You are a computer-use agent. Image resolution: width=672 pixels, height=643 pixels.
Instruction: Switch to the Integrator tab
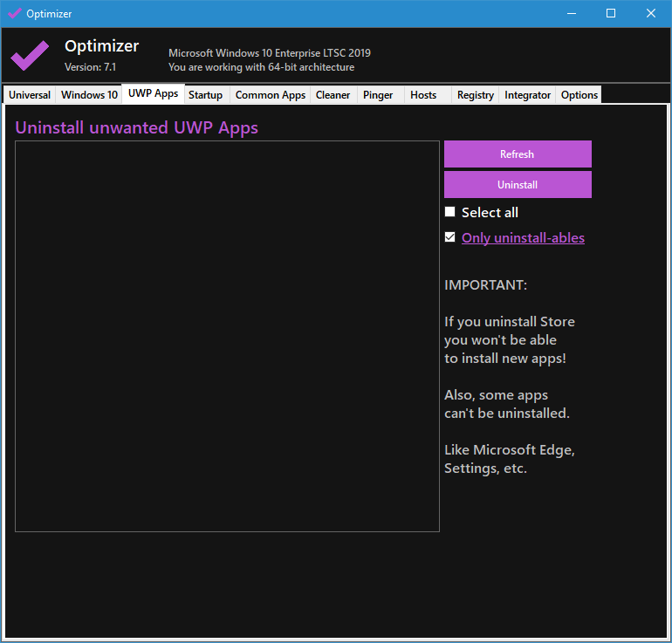527,95
